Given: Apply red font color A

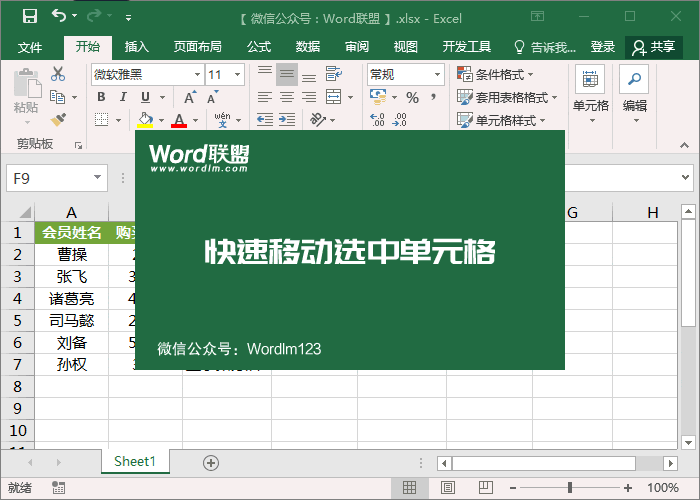Looking at the screenshot, I should 179,120.
